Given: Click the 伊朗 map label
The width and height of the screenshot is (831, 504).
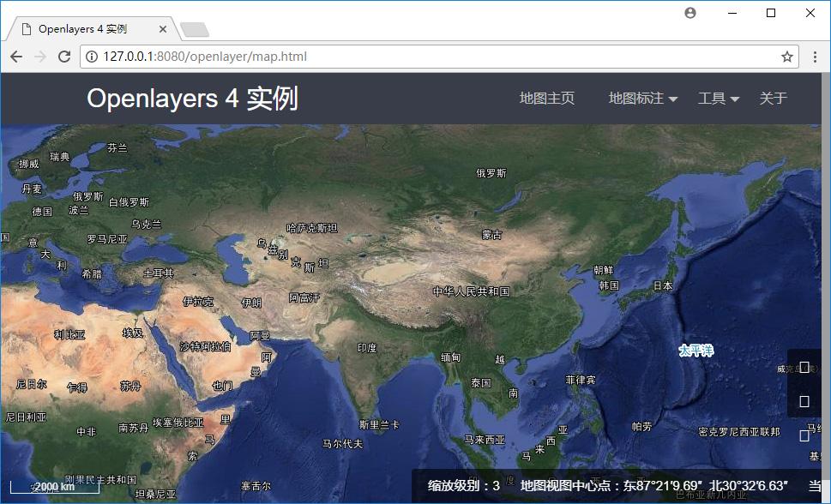Looking at the screenshot, I should pos(251,303).
